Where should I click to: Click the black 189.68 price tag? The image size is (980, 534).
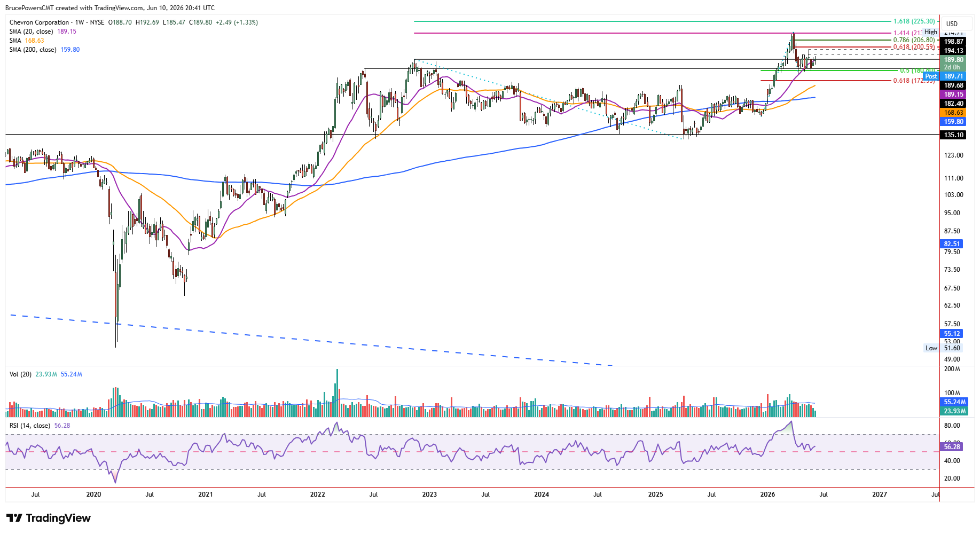pos(953,85)
